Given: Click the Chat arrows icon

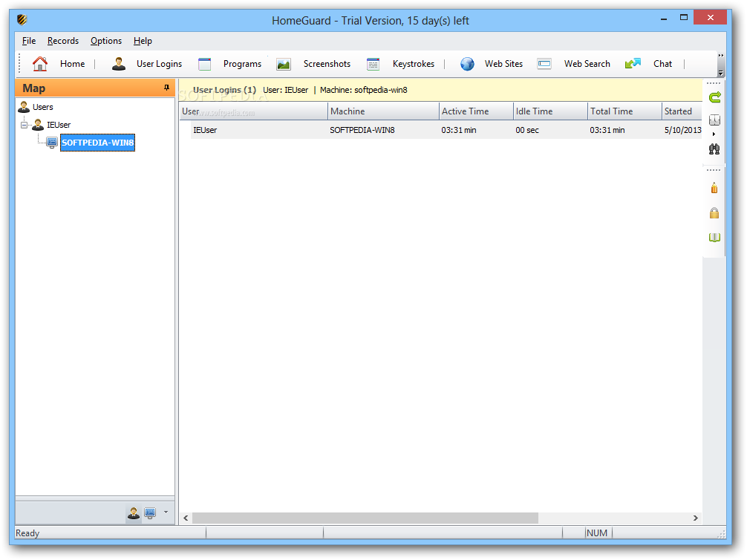Looking at the screenshot, I should point(633,63).
